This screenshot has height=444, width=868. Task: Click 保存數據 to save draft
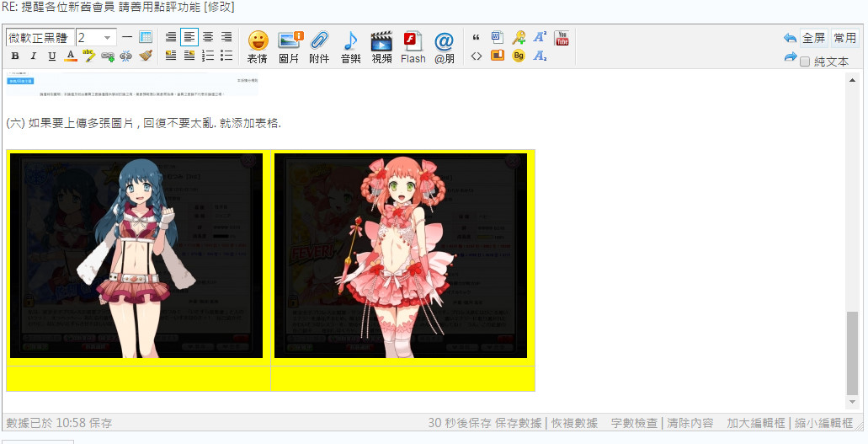tap(519, 423)
